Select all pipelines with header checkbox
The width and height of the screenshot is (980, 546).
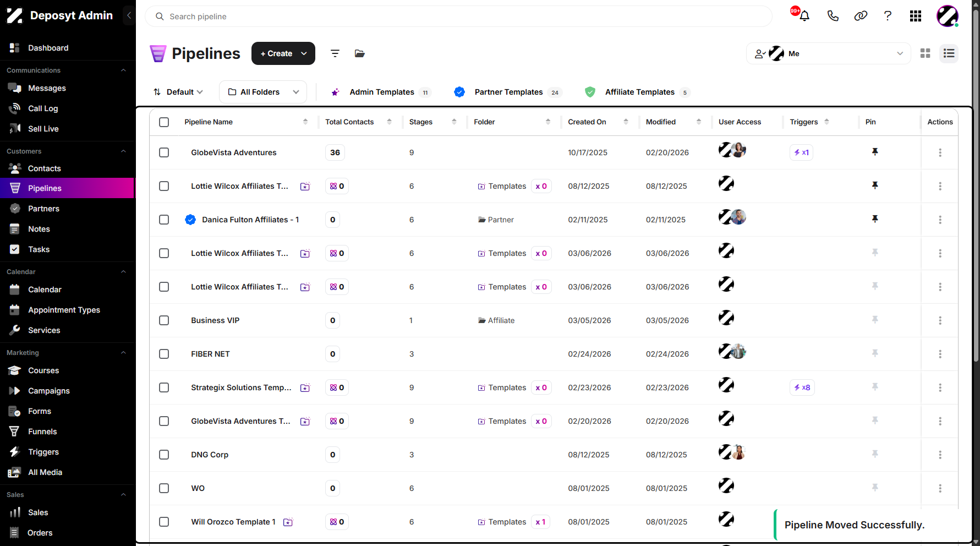point(164,122)
